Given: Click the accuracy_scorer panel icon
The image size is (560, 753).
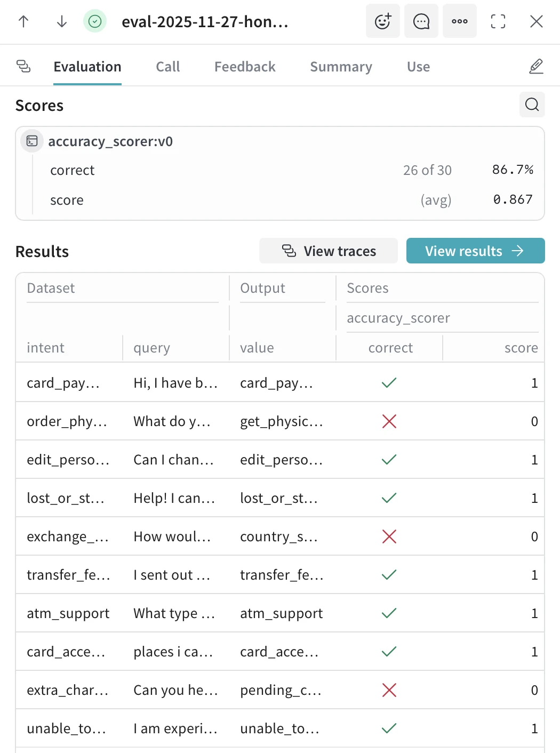Looking at the screenshot, I should [x=32, y=141].
